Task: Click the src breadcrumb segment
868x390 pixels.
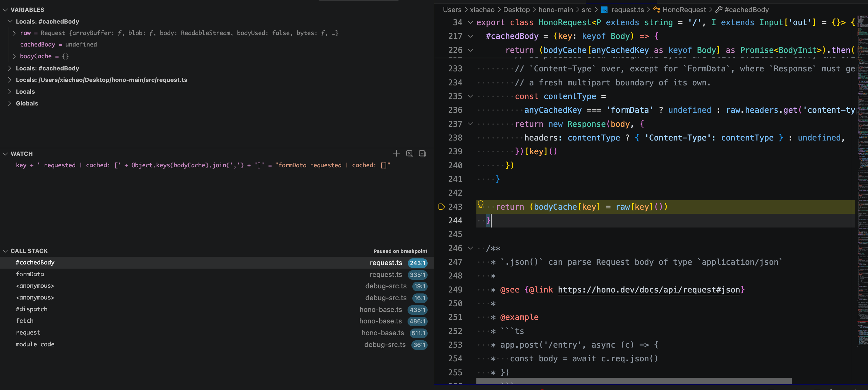Action: 586,10
